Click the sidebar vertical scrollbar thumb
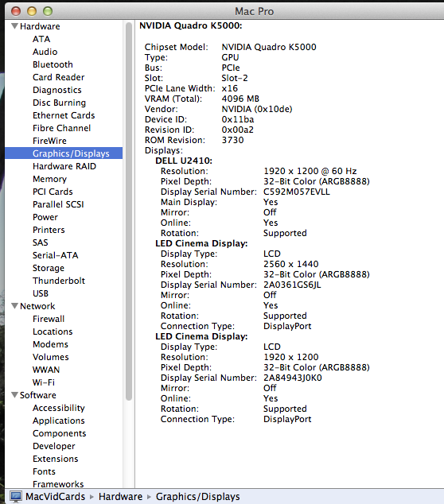The image size is (444, 504). (129, 211)
